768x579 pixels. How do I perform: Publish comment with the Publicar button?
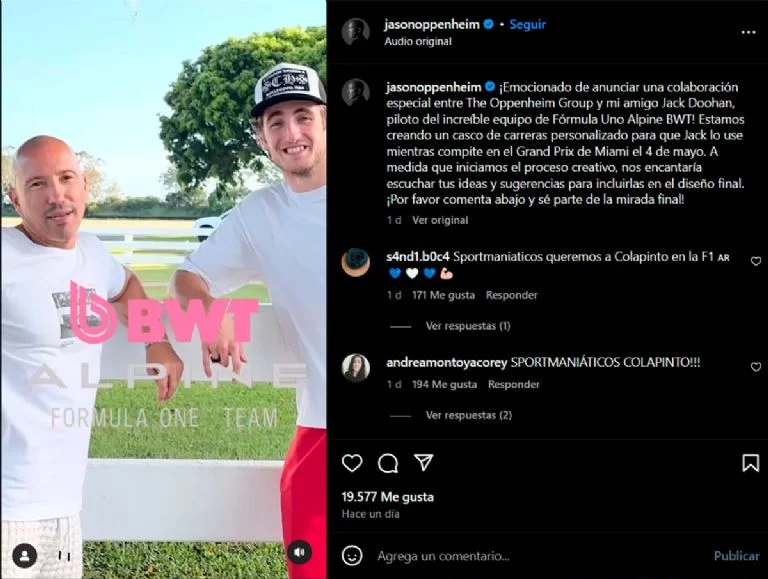tap(736, 556)
